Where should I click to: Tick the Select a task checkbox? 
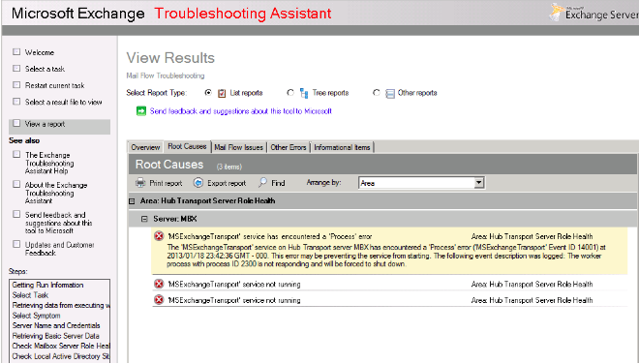(16, 68)
